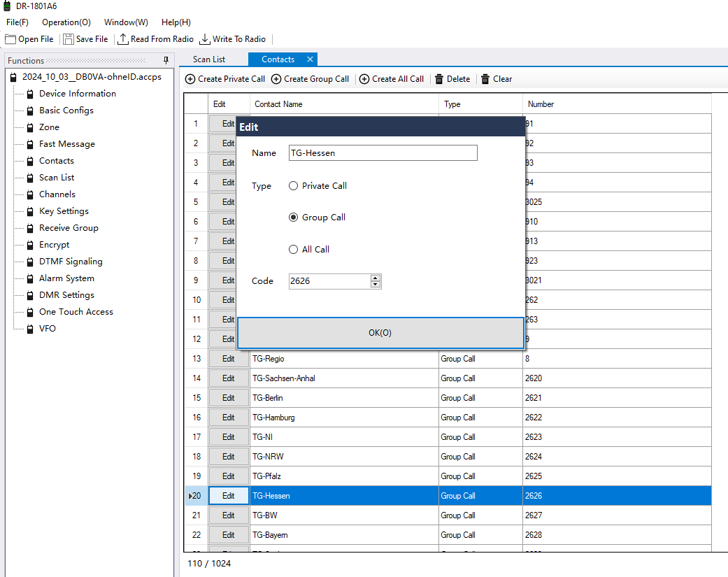Screen dimensions: 728x577
Task: Click Edit button for TG-Bayern row
Action: click(x=229, y=535)
